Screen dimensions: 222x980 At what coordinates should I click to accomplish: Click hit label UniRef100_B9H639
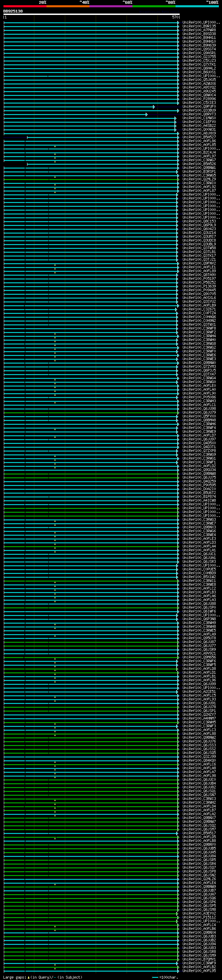click(199, 45)
